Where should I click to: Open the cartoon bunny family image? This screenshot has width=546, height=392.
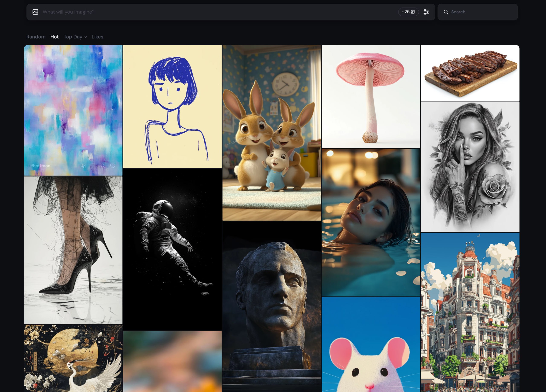tap(272, 133)
